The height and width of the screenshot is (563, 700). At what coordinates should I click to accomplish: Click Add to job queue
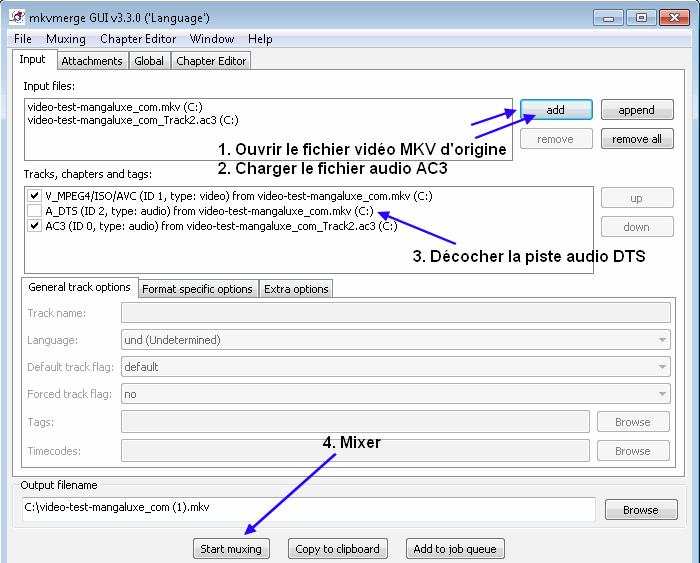pyautogui.click(x=455, y=549)
